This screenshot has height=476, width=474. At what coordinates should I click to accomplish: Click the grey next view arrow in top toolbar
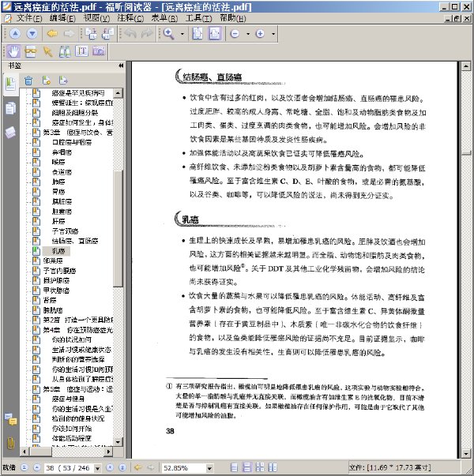(69, 33)
